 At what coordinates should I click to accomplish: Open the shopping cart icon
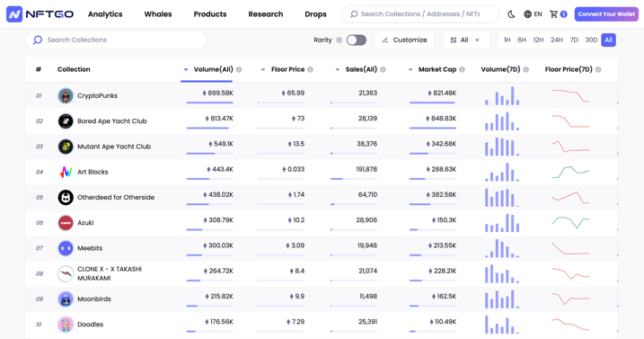pos(553,14)
